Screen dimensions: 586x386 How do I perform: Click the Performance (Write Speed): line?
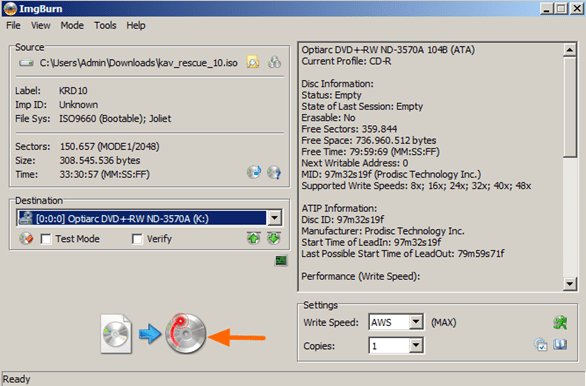click(x=361, y=277)
